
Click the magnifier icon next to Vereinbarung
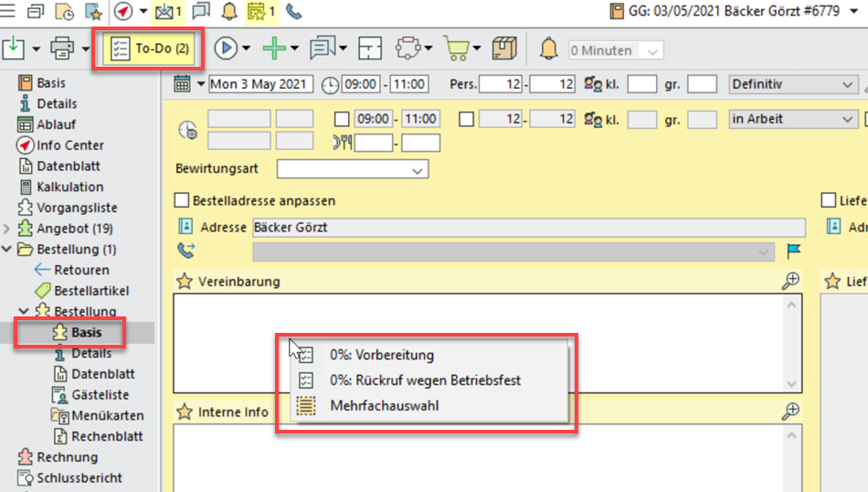click(x=791, y=282)
